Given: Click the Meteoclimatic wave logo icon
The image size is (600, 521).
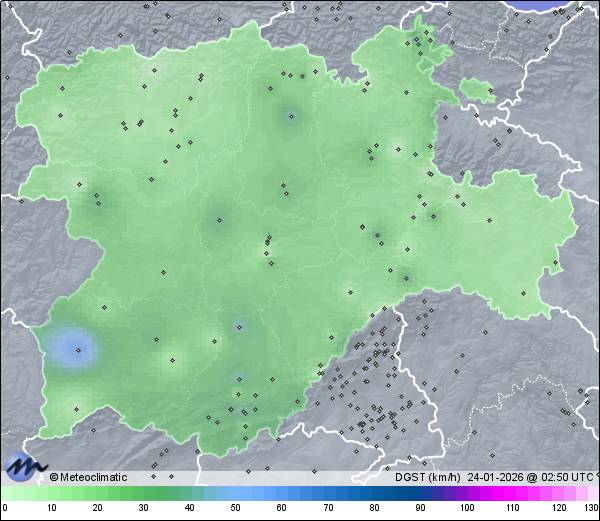Looking at the screenshot, I should coord(24,466).
